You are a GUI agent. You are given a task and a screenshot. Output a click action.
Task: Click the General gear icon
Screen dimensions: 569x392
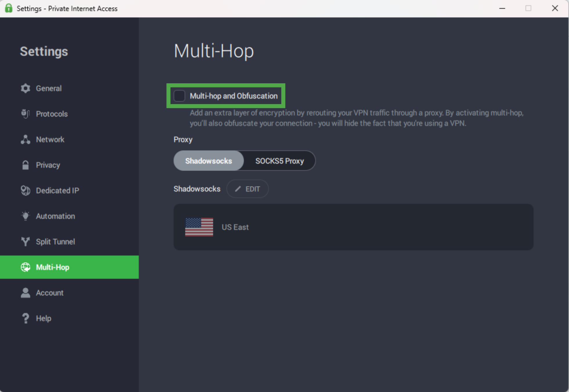26,88
